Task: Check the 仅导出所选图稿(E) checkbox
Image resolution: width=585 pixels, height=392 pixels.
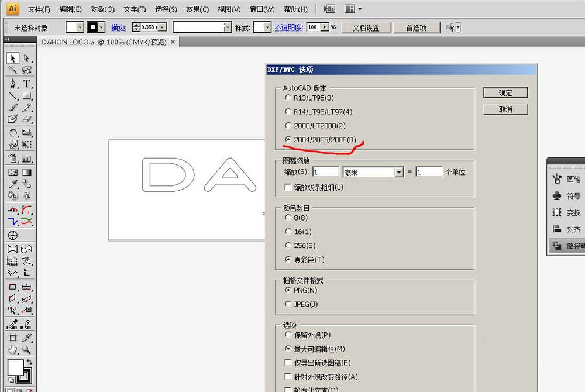Action: pos(288,363)
